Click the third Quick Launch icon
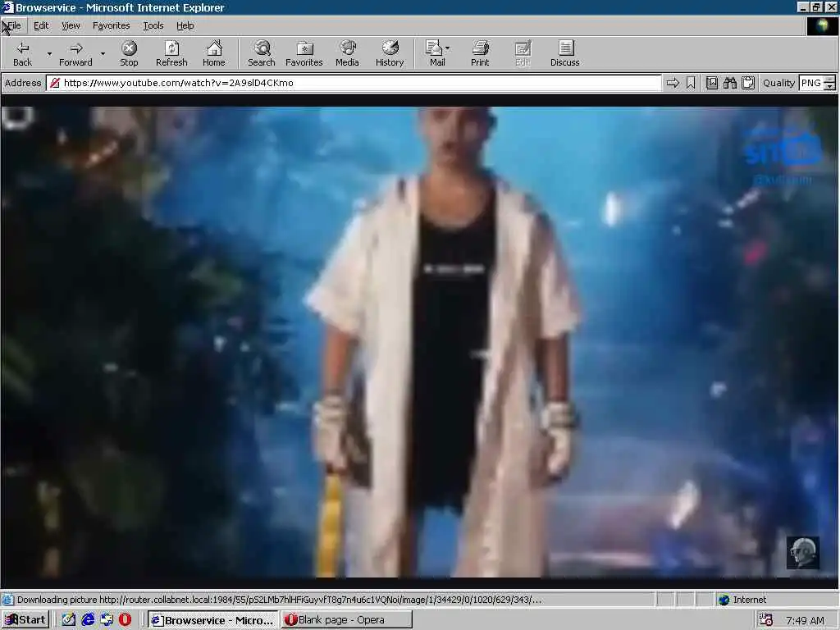The width and height of the screenshot is (840, 630). pos(107,620)
